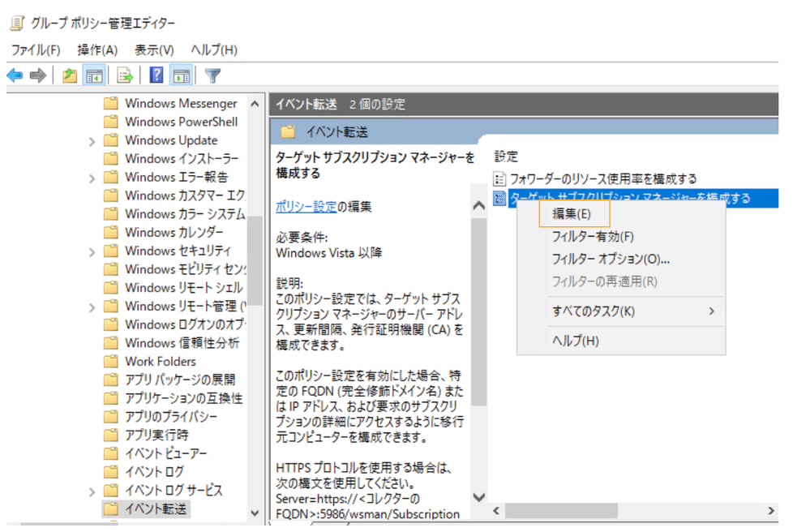Screen dimensions: 810x532
Task: Select the Windows PowerShell folder
Action: (181, 122)
